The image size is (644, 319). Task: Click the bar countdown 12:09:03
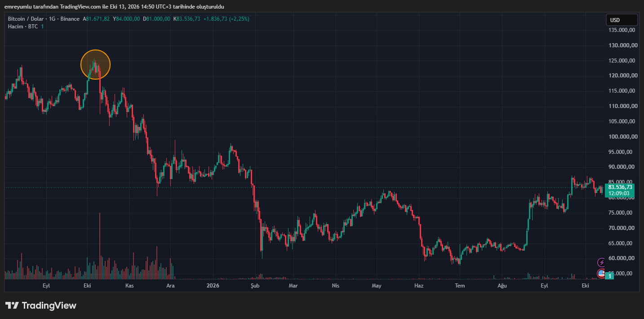[620, 194]
